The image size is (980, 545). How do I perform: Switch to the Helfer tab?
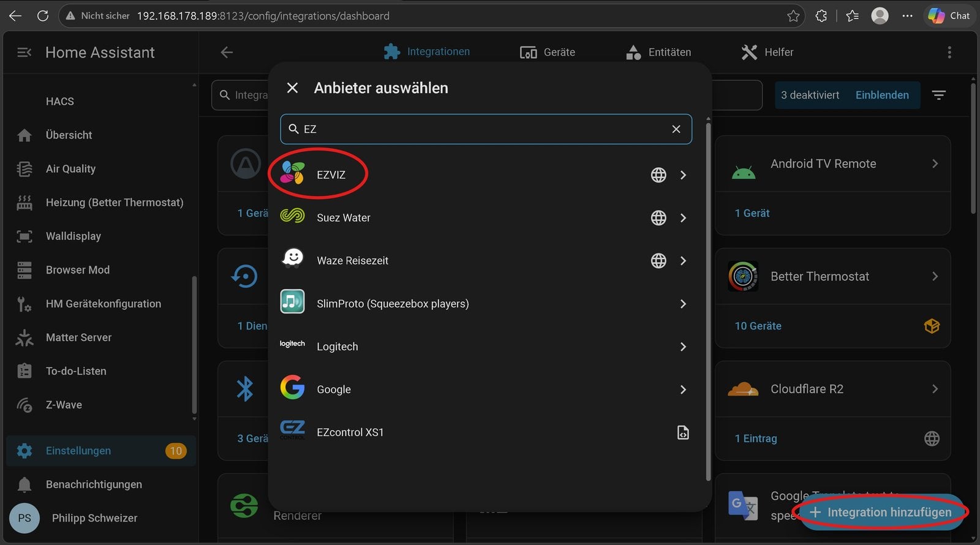[x=767, y=52]
